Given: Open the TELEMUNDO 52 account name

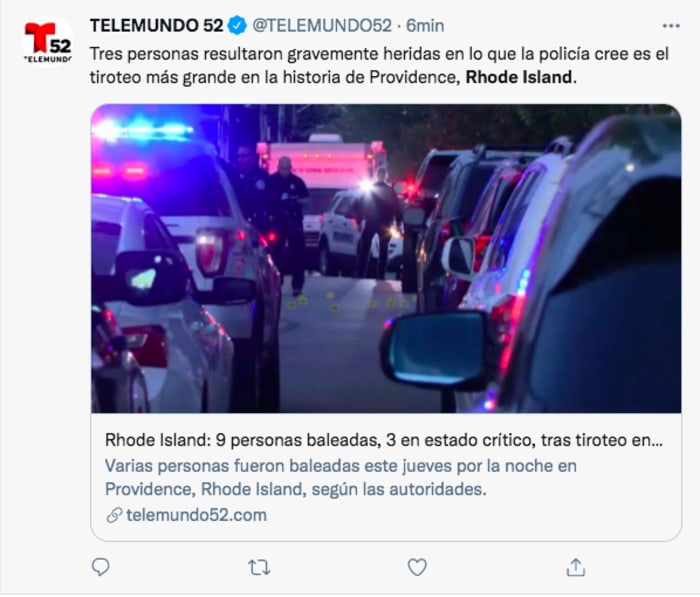Looking at the screenshot, I should [x=156, y=26].
